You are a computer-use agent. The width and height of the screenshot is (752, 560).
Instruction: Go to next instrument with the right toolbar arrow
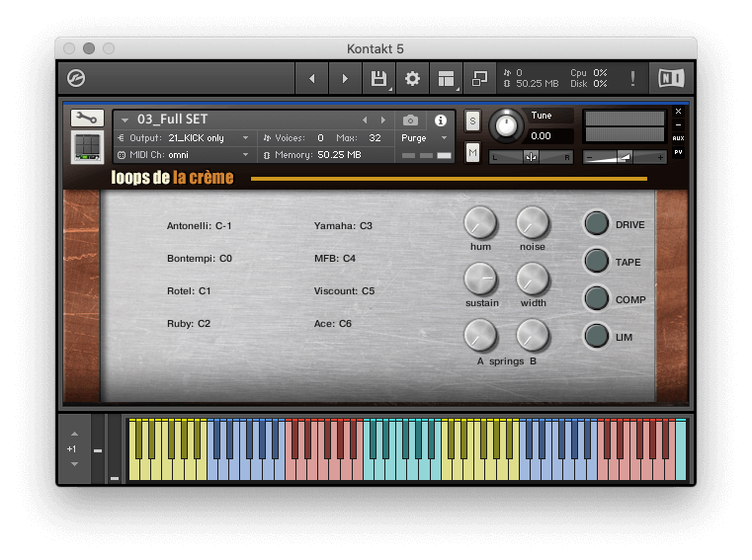(345, 78)
